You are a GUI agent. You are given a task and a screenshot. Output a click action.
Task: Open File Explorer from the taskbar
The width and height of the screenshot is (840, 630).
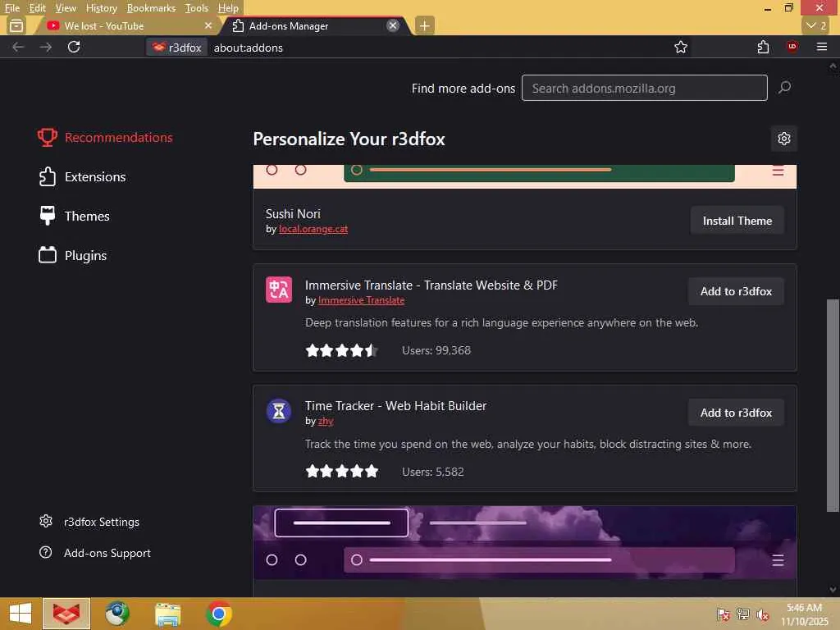coord(167,614)
